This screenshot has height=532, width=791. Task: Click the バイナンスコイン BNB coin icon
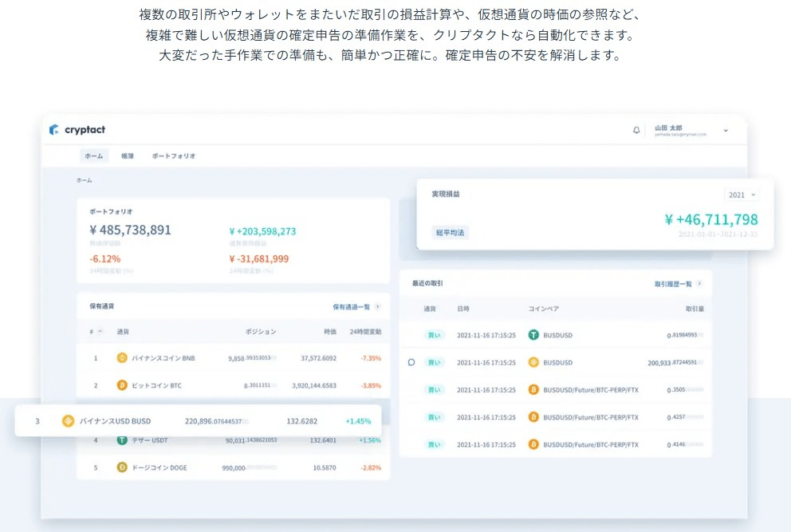[122, 358]
